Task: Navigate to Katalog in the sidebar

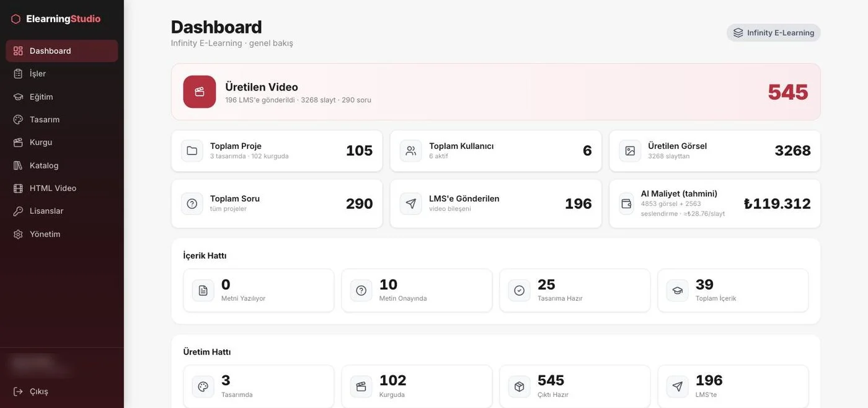Action: 62,166
